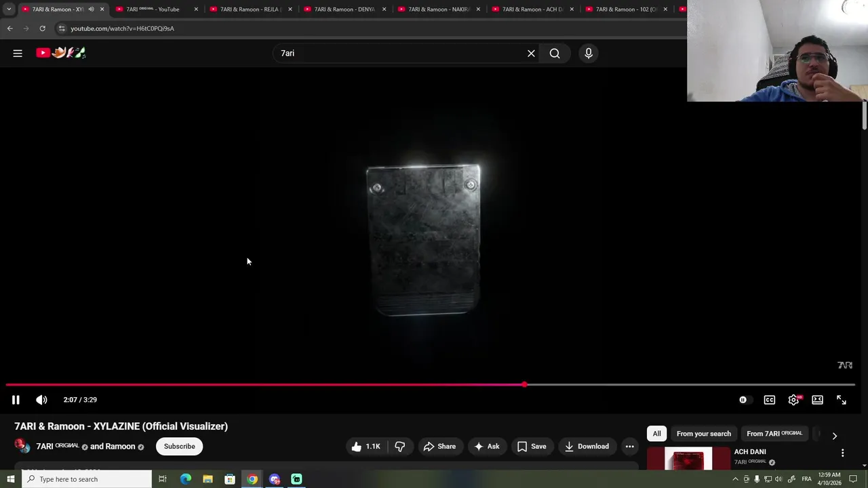Screen dimensions: 868x488
Task: Launch Microsoft Edge from taskbar
Action: (x=185, y=479)
